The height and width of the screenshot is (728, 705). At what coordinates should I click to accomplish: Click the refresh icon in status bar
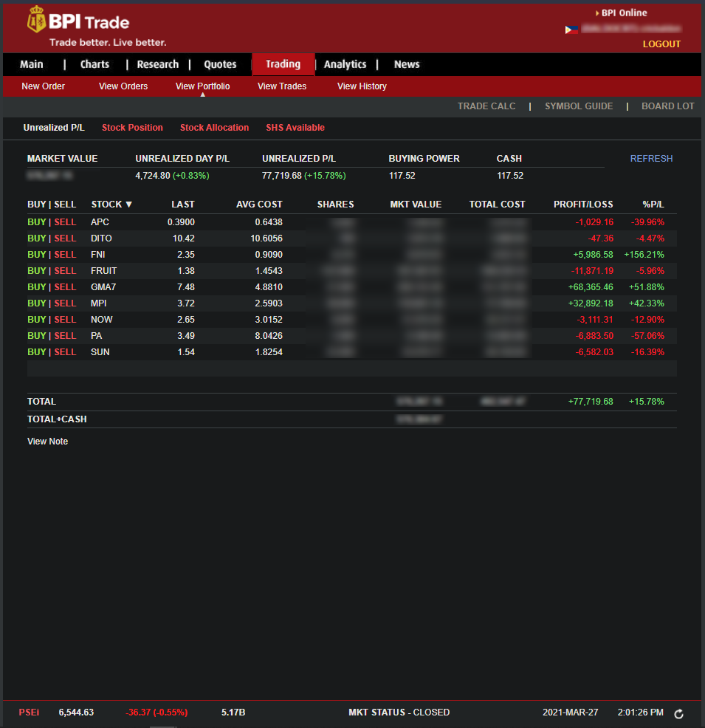678,714
